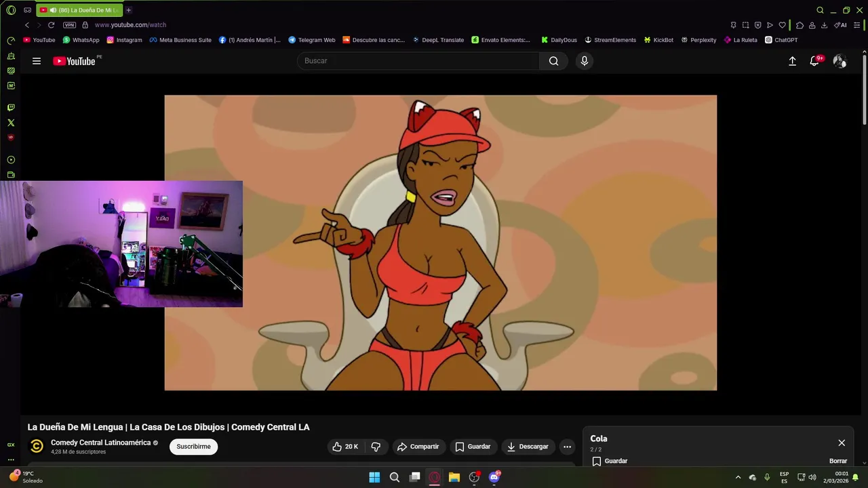Pin the page with the pinboard icon
This screenshot has width=868, height=488.
click(x=733, y=25)
